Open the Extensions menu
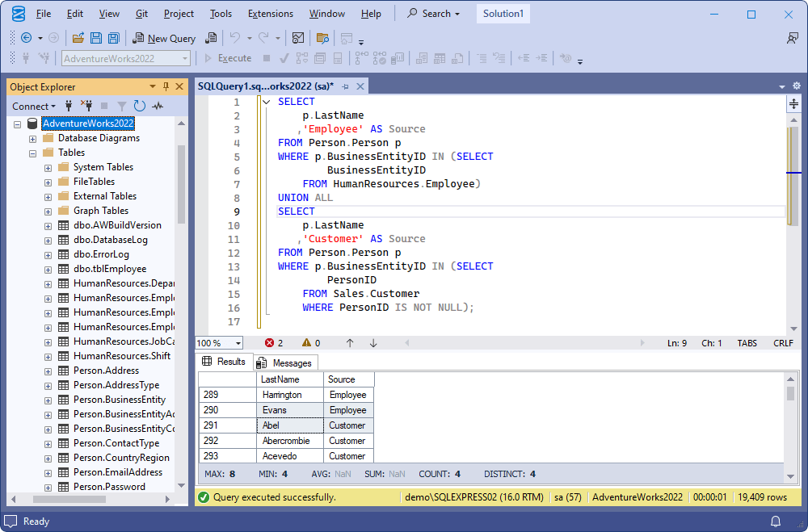The width and height of the screenshot is (808, 532). [x=271, y=14]
